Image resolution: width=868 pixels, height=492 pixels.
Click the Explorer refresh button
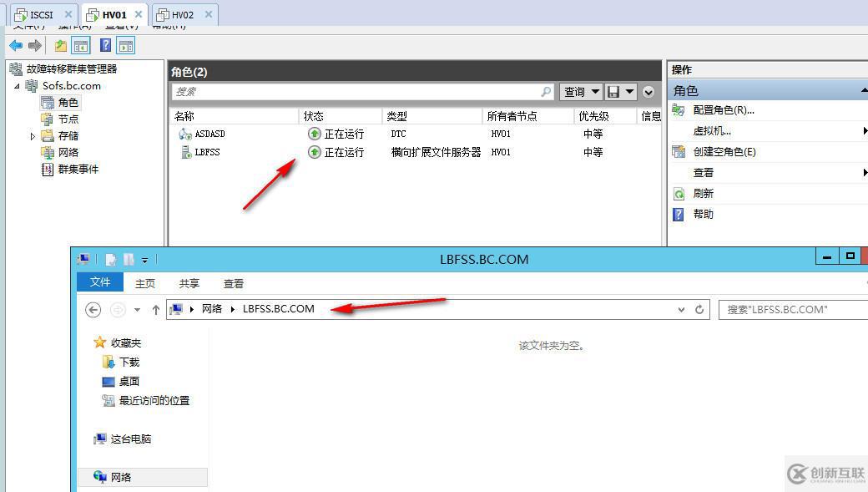point(699,310)
